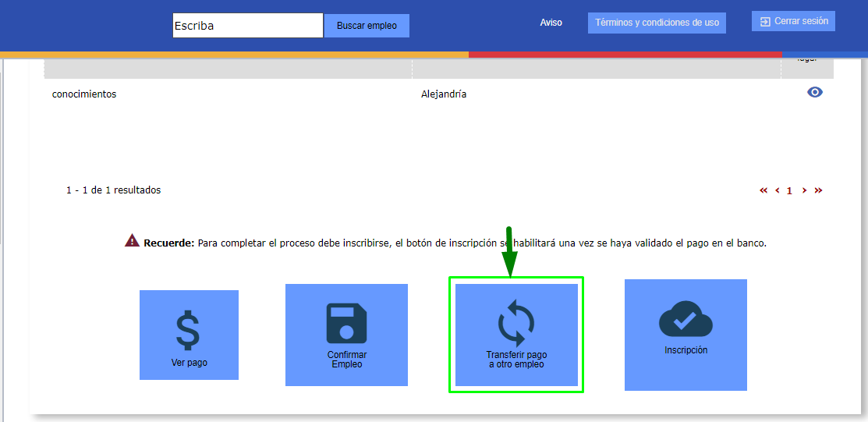Image resolution: width=868 pixels, height=422 pixels.
Task: Go to previous page with single-left arrow
Action: [777, 190]
